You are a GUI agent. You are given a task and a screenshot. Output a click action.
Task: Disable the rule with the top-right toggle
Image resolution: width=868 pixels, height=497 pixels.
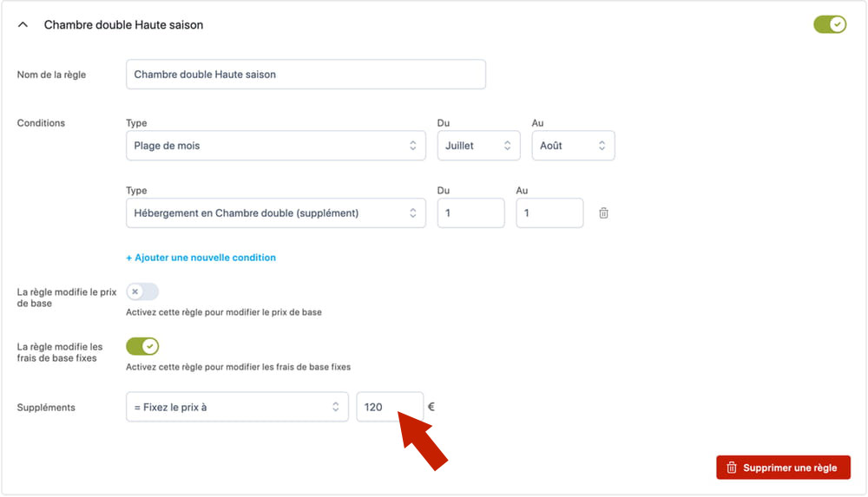[x=829, y=24]
